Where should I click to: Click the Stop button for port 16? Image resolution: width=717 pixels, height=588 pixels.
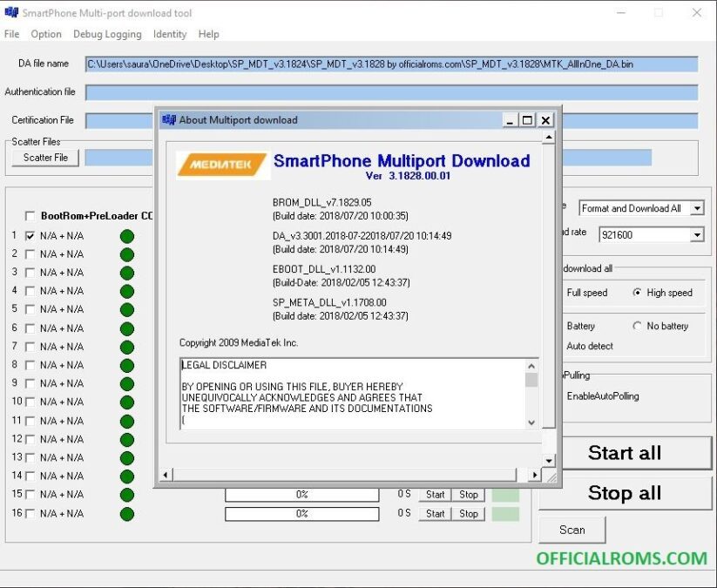click(x=468, y=514)
